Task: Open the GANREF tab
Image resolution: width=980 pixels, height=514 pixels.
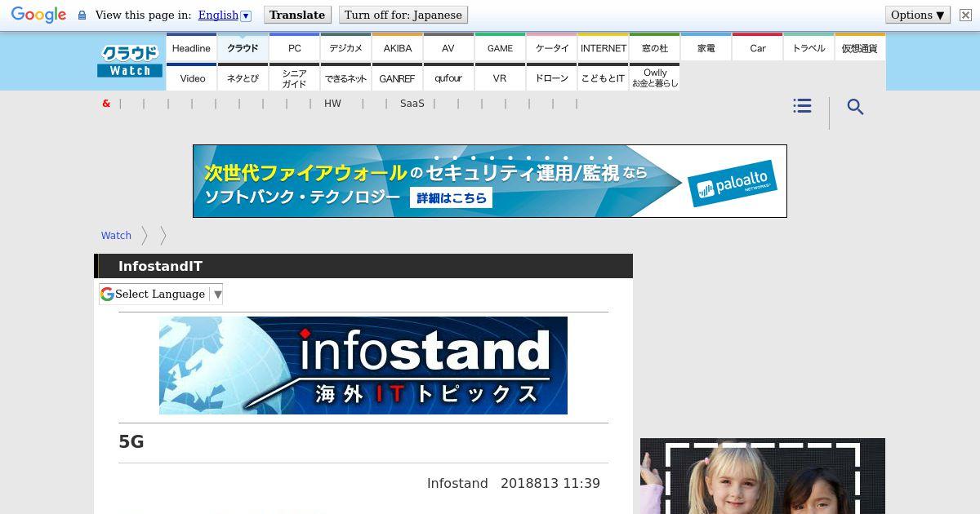Action: [x=397, y=78]
